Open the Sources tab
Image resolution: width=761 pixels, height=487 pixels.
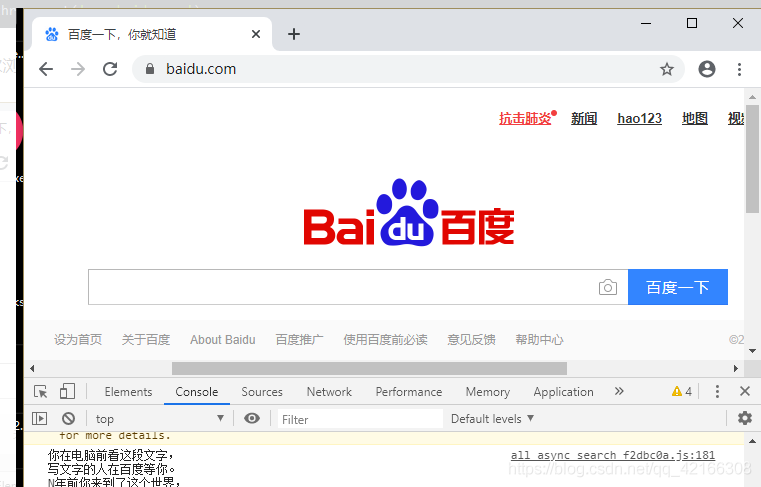tap(262, 392)
